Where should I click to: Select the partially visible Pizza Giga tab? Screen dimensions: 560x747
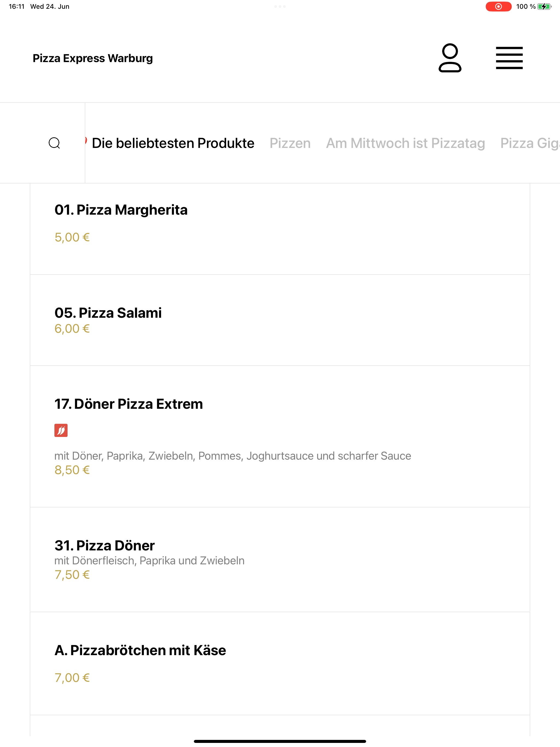click(530, 143)
